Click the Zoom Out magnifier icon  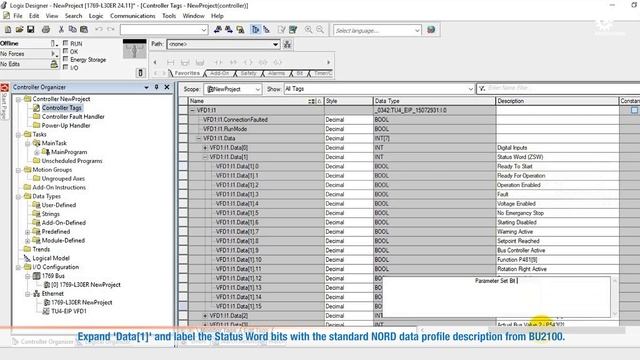pyautogui.click(x=320, y=30)
